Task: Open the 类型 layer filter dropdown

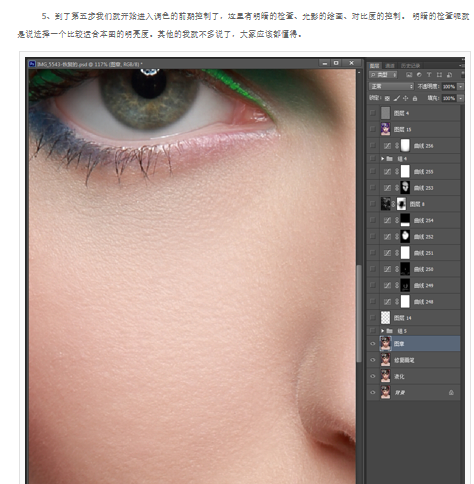Action: pos(383,75)
